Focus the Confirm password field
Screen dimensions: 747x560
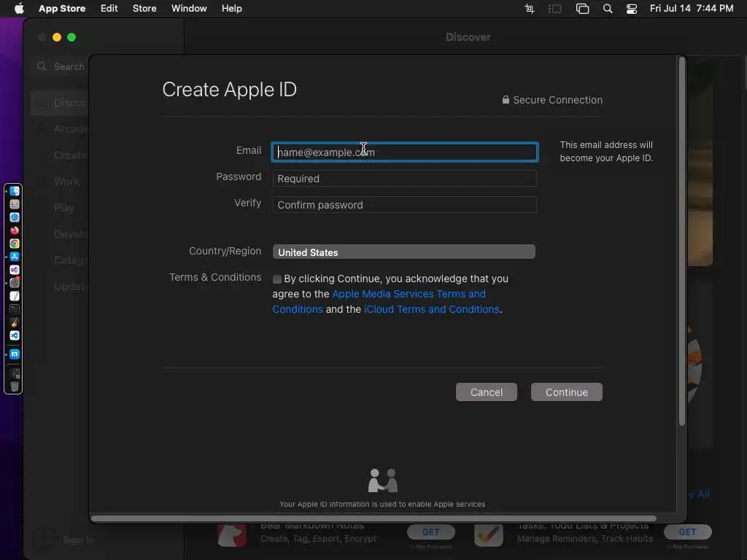404,205
